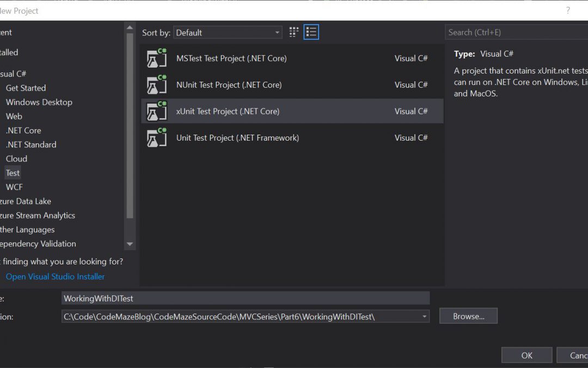
Task: Click the help question mark icon
Action: coord(568,10)
